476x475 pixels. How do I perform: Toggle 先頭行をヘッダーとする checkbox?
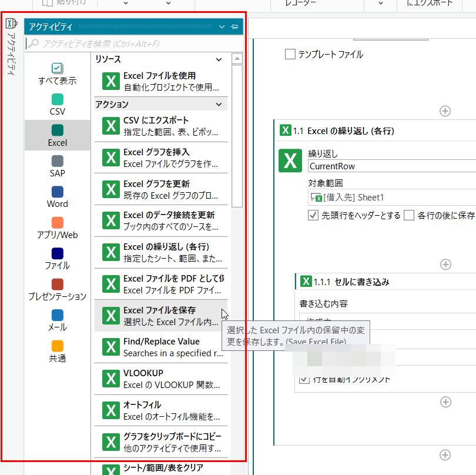tap(313, 215)
